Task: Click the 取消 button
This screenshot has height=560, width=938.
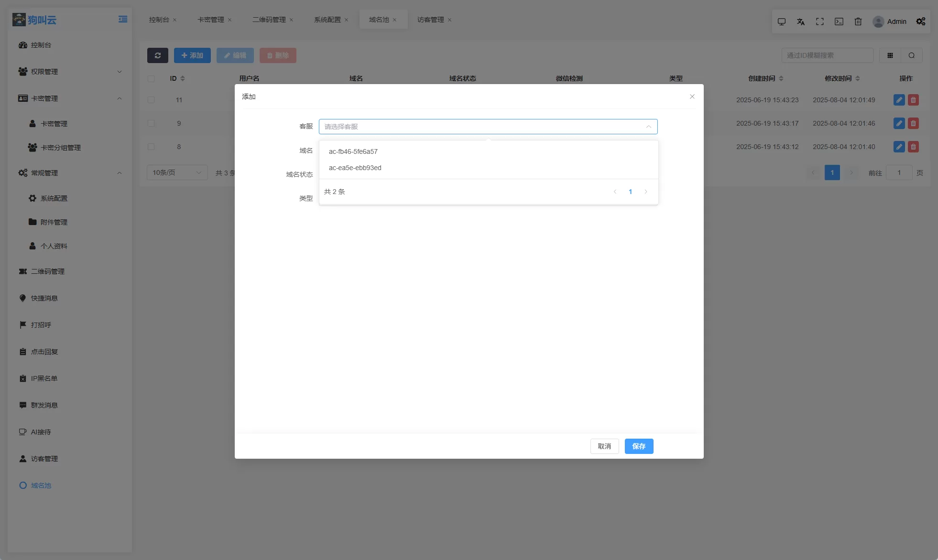Action: (604, 446)
